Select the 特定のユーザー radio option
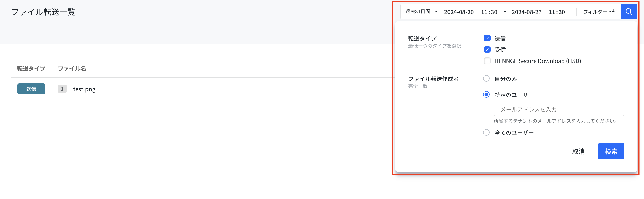644x199 pixels. click(x=486, y=95)
